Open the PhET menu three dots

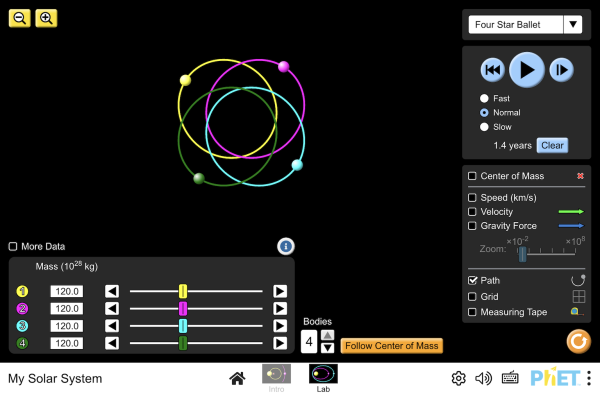[x=589, y=378]
